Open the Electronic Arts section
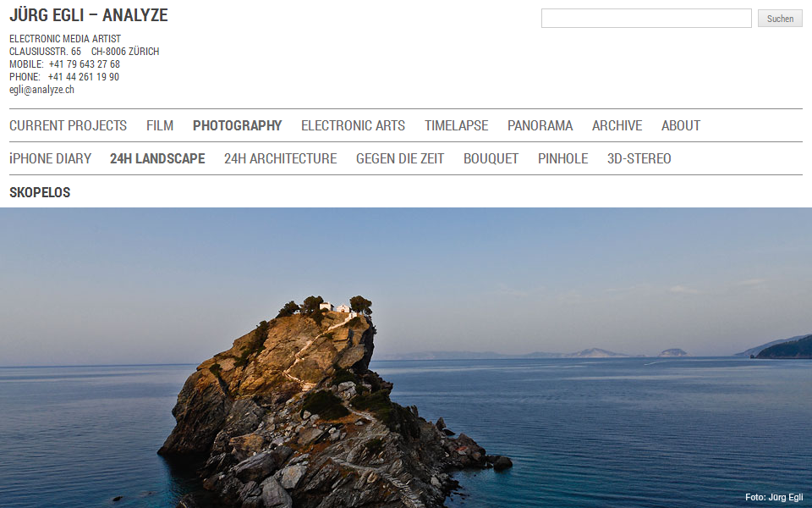The width and height of the screenshot is (812, 508). click(354, 125)
